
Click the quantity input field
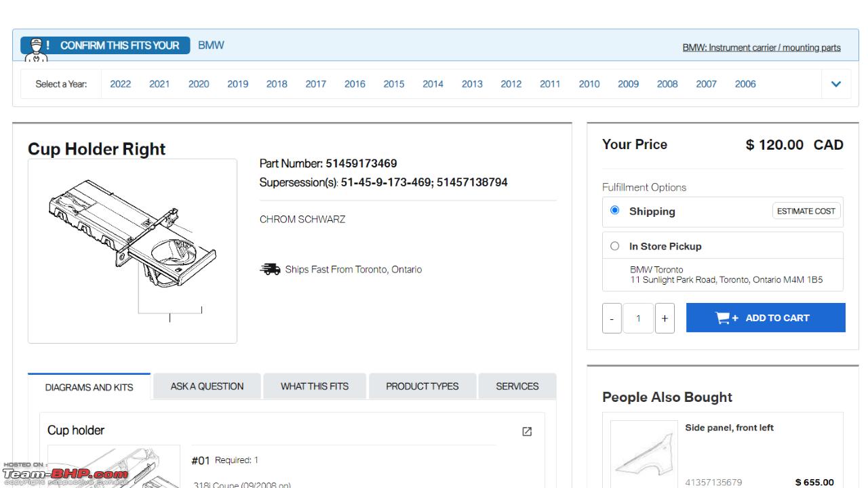(638, 318)
